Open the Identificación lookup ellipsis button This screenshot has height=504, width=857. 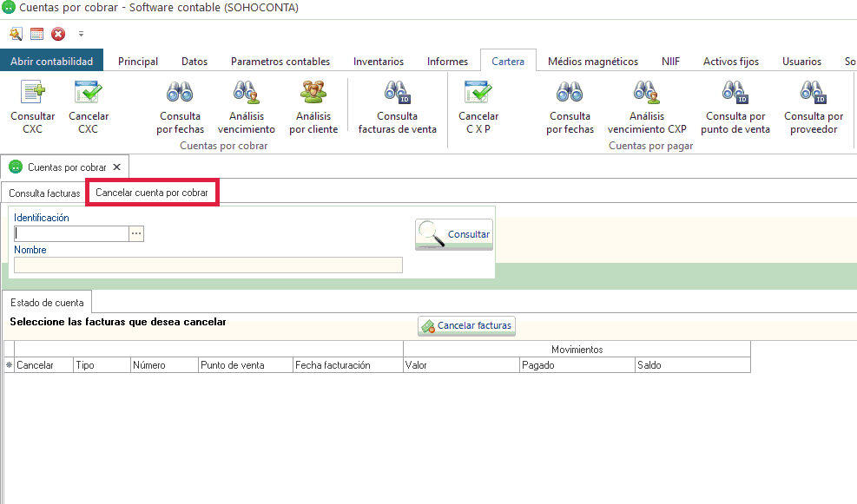tap(136, 233)
